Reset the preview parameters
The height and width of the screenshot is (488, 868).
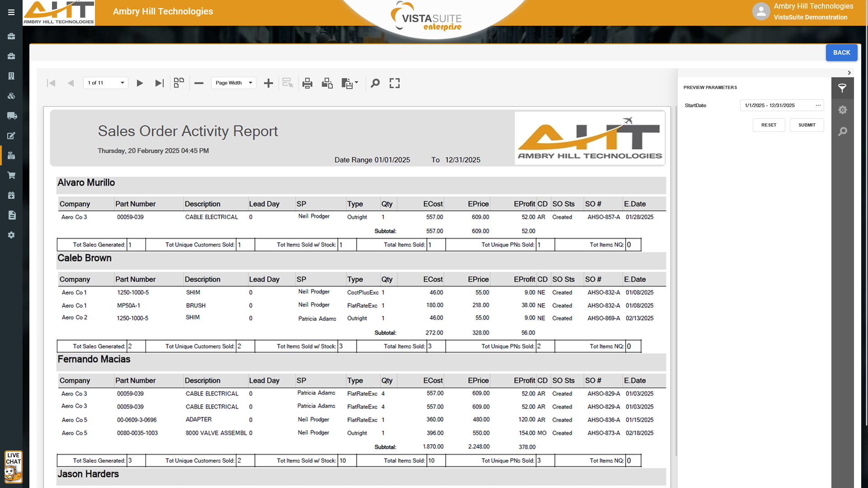click(769, 125)
